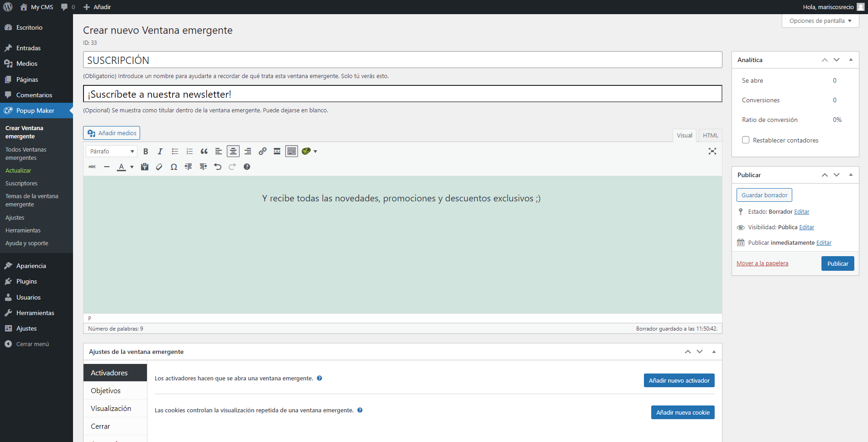
Task: Open the Popup Maker shortcode icon
Action: click(306, 151)
